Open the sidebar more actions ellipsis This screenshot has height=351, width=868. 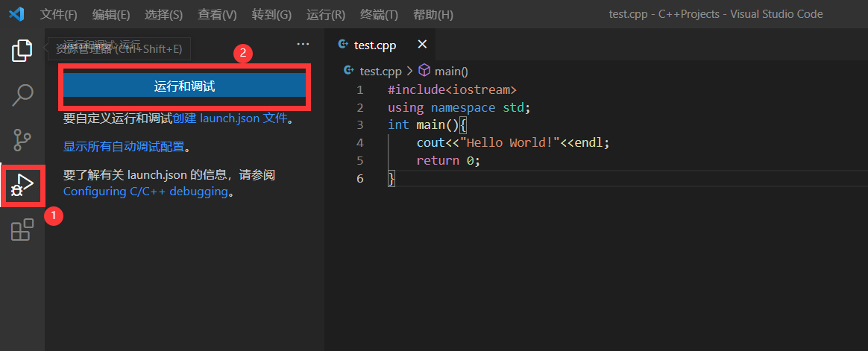point(303,44)
